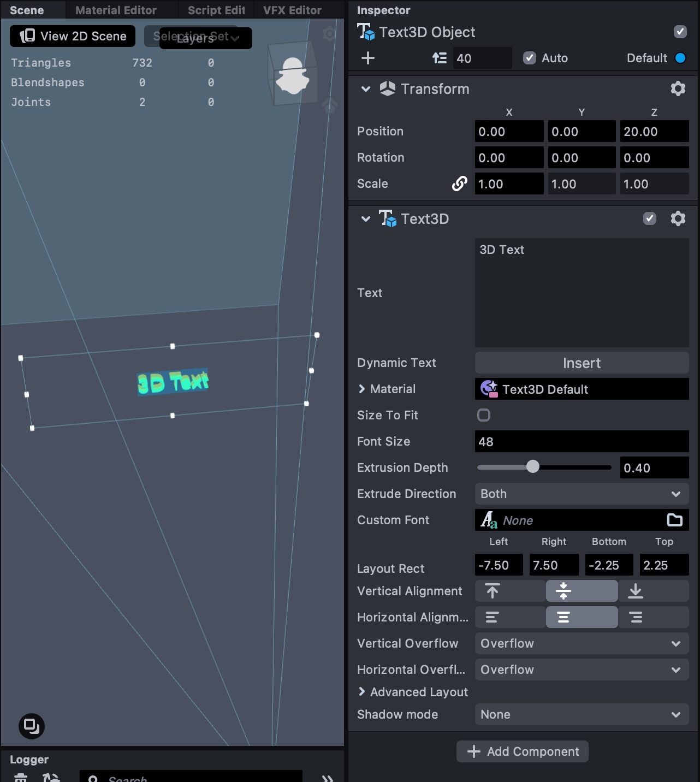Viewport: 700px width, 782px height.
Task: Enable the Size To Fit checkbox
Action: [484, 415]
